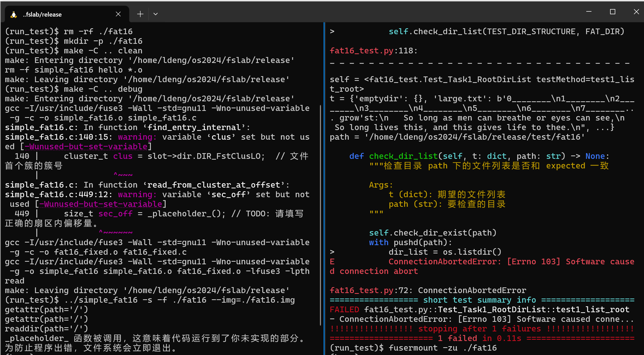The height and width of the screenshot is (355, 644).
Task: Click the 'short test summary info' heading
Action: pyautogui.click(x=479, y=300)
